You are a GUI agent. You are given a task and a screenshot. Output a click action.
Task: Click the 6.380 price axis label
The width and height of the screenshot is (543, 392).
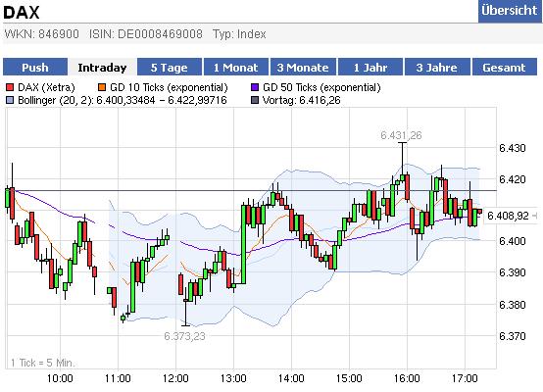point(513,305)
